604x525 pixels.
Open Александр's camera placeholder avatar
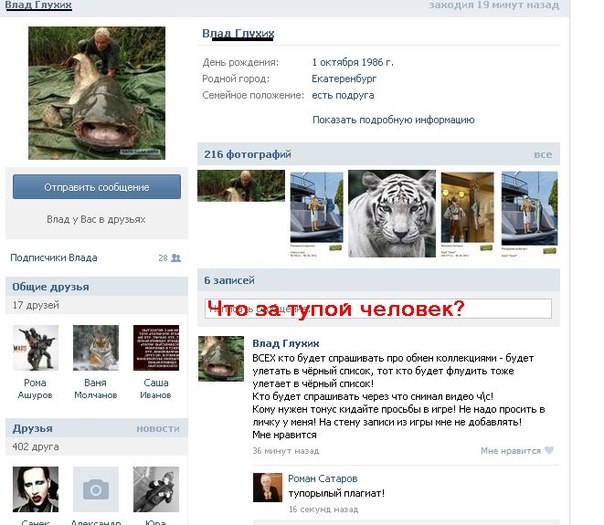96,489
